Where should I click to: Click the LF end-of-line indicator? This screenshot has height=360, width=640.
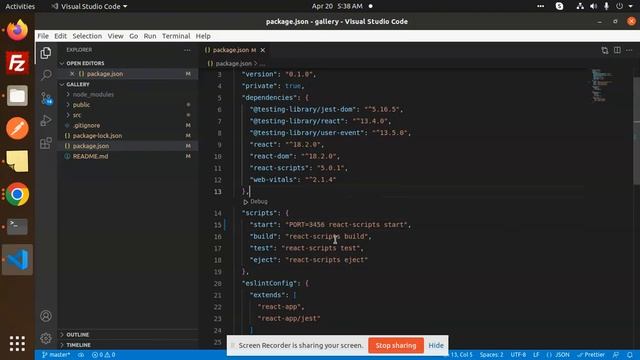coord(536,355)
